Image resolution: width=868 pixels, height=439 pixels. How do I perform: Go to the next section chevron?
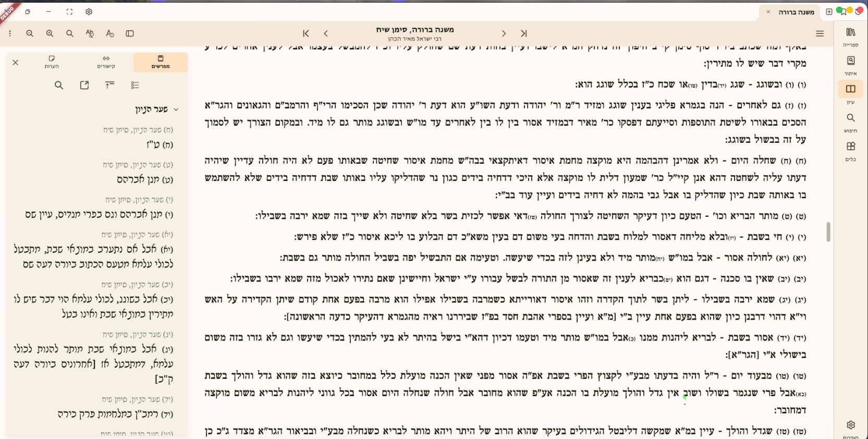pyautogui.click(x=504, y=33)
